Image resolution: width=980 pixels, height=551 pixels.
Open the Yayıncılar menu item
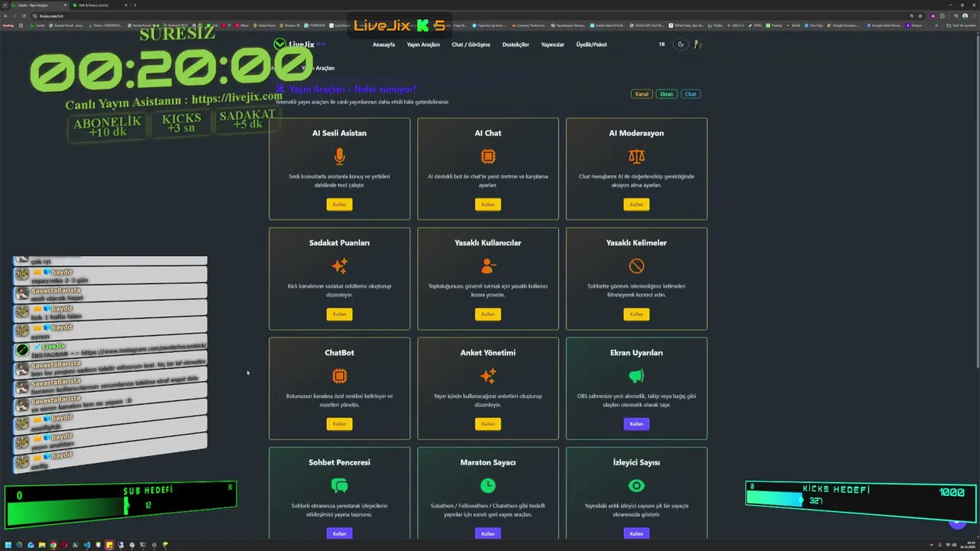click(x=553, y=44)
